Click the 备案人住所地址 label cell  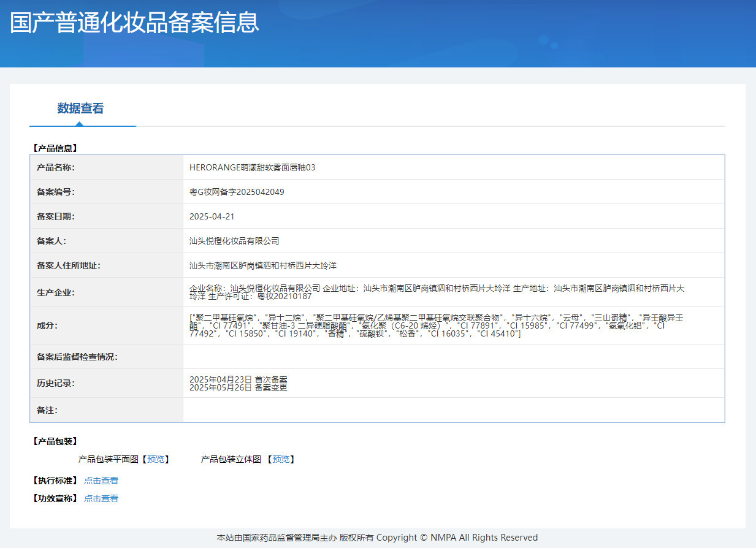point(107,265)
